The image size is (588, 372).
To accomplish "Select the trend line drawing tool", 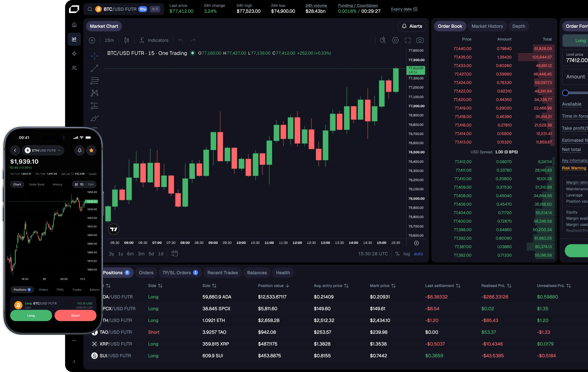I will pos(95,68).
